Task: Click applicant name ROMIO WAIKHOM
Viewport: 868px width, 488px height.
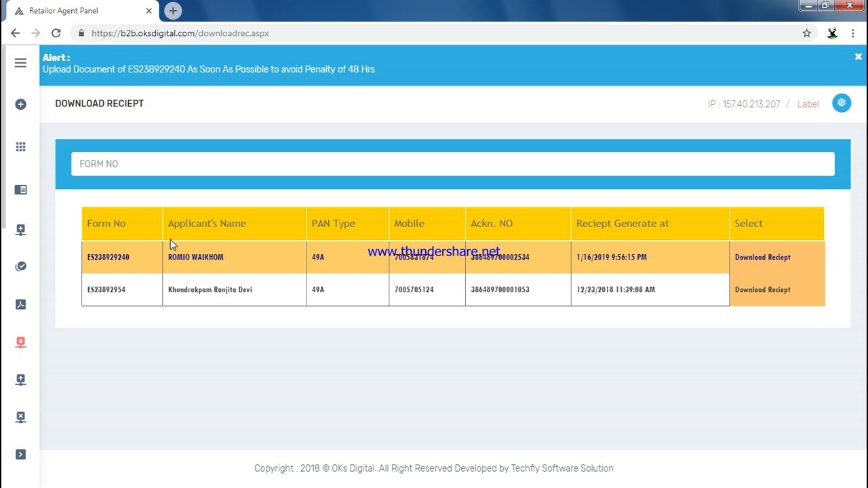Action: point(195,258)
